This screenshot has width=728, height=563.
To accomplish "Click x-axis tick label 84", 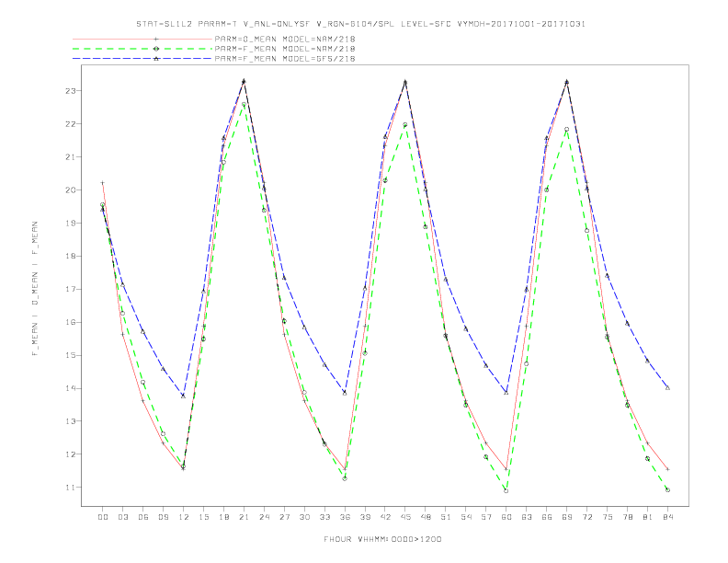I will point(668,517).
